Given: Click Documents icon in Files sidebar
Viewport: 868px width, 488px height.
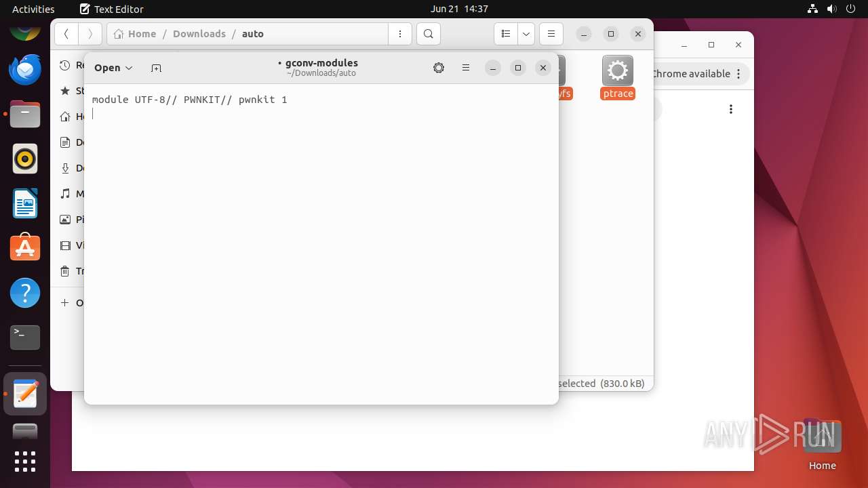Looking at the screenshot, I should click(65, 142).
